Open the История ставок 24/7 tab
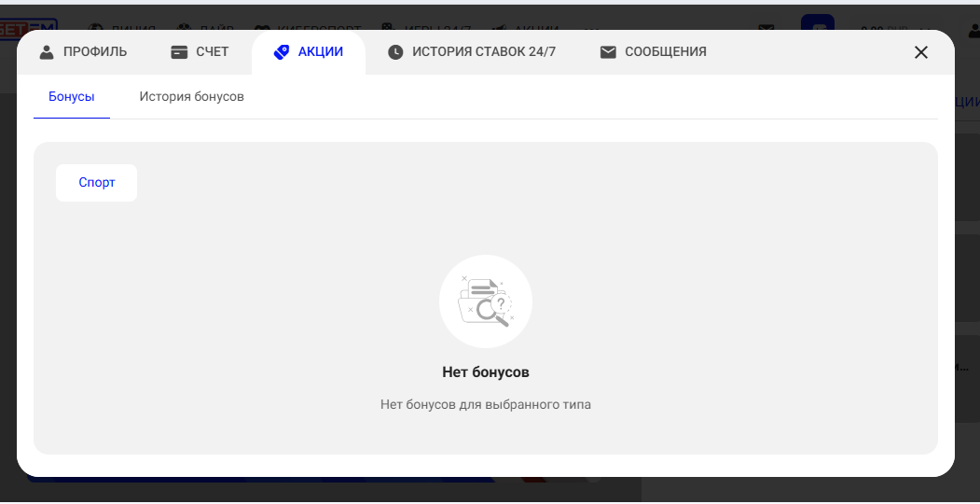 [x=483, y=52]
